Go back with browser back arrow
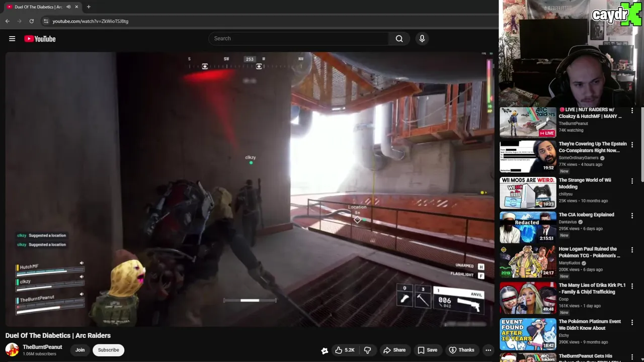The image size is (644, 362). (x=8, y=21)
